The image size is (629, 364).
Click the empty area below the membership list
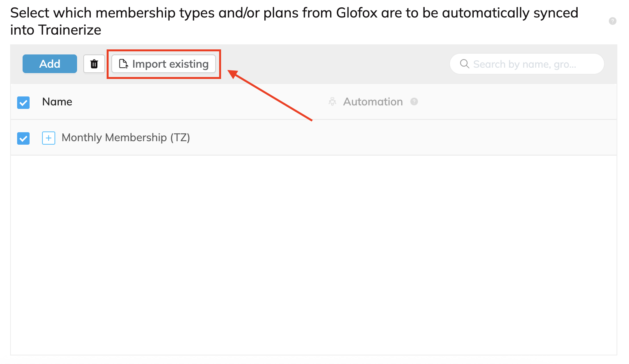[314, 255]
